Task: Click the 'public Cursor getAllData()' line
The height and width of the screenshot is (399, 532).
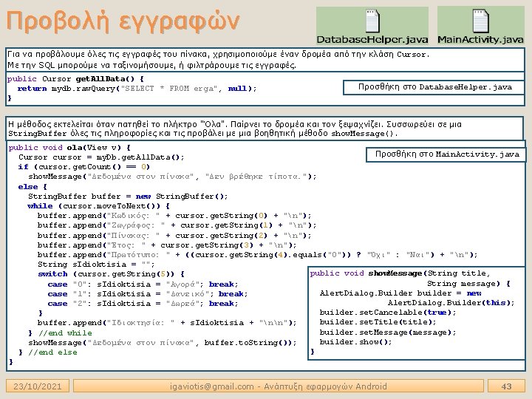Action: pyautogui.click(x=75, y=79)
